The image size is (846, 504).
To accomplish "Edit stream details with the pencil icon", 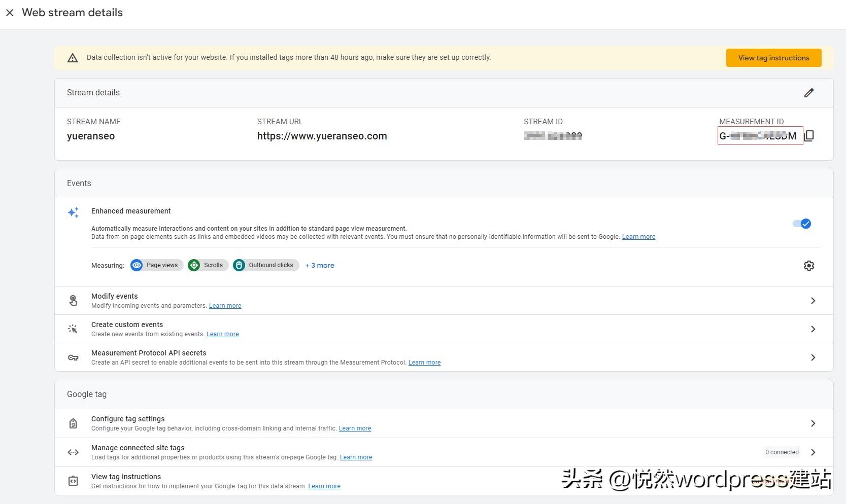I will coord(809,92).
